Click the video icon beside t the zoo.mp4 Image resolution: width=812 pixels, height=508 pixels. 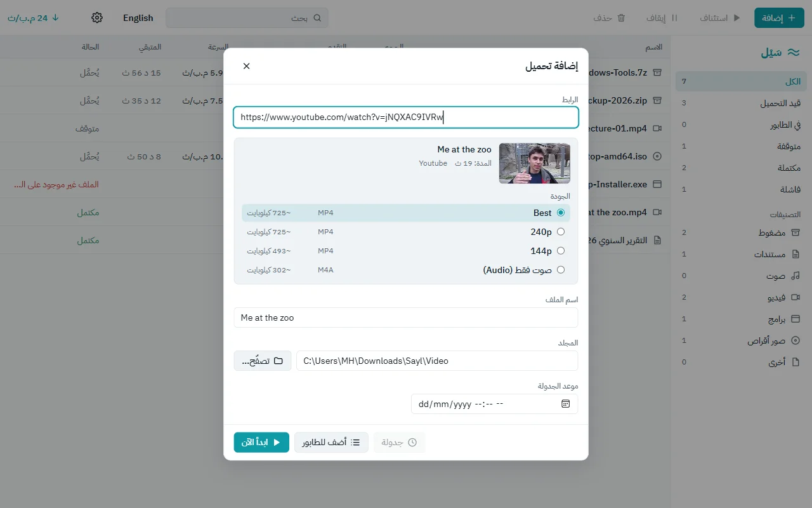(657, 212)
